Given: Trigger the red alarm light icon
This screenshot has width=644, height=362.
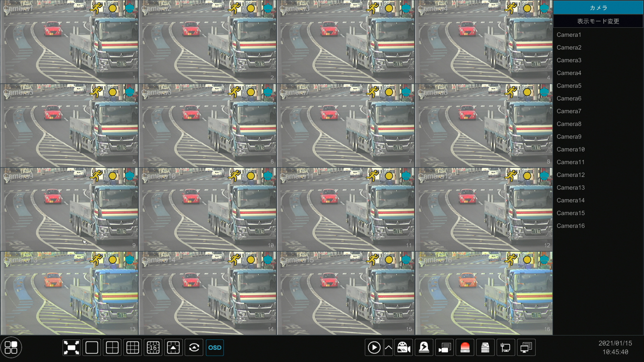Looking at the screenshot, I should click(x=465, y=348).
